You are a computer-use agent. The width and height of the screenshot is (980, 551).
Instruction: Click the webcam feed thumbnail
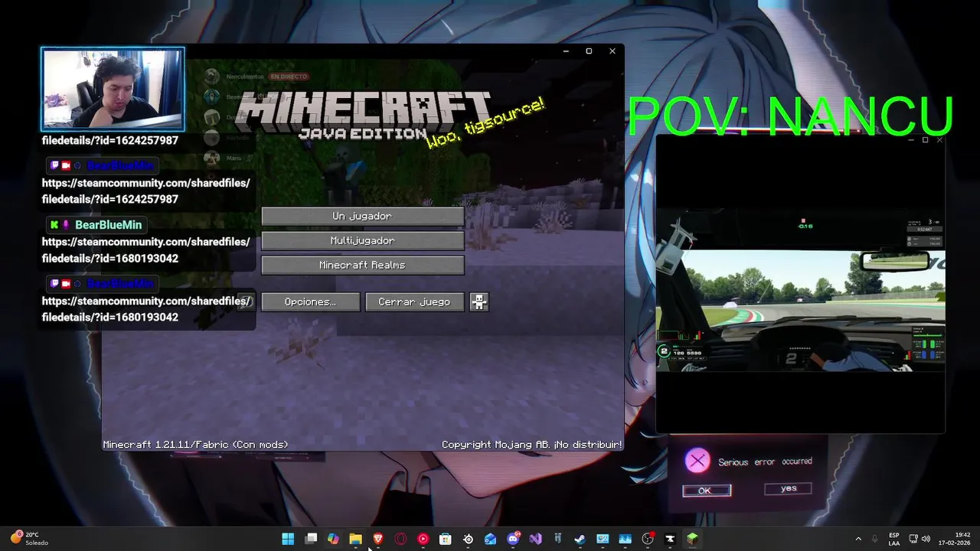pos(113,90)
